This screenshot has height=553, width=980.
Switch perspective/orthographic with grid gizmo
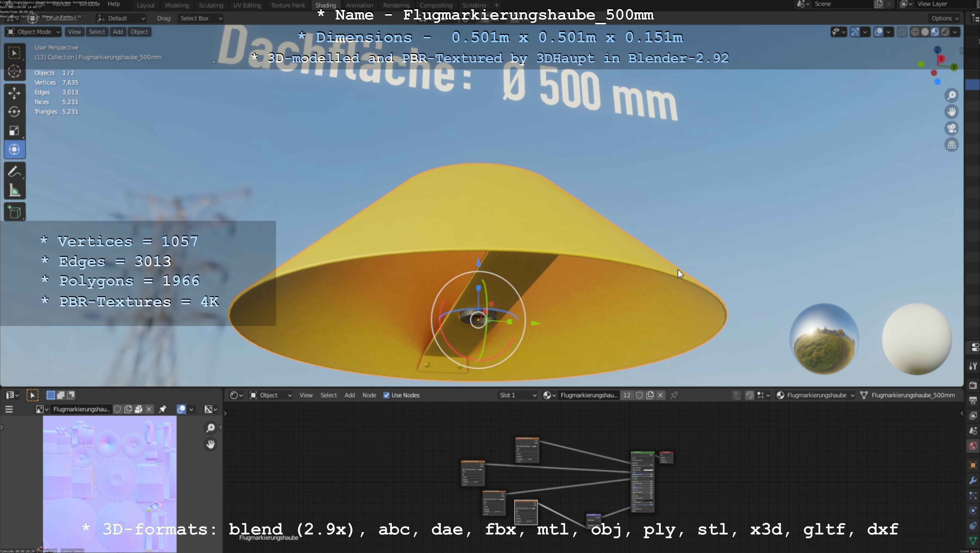(x=952, y=145)
